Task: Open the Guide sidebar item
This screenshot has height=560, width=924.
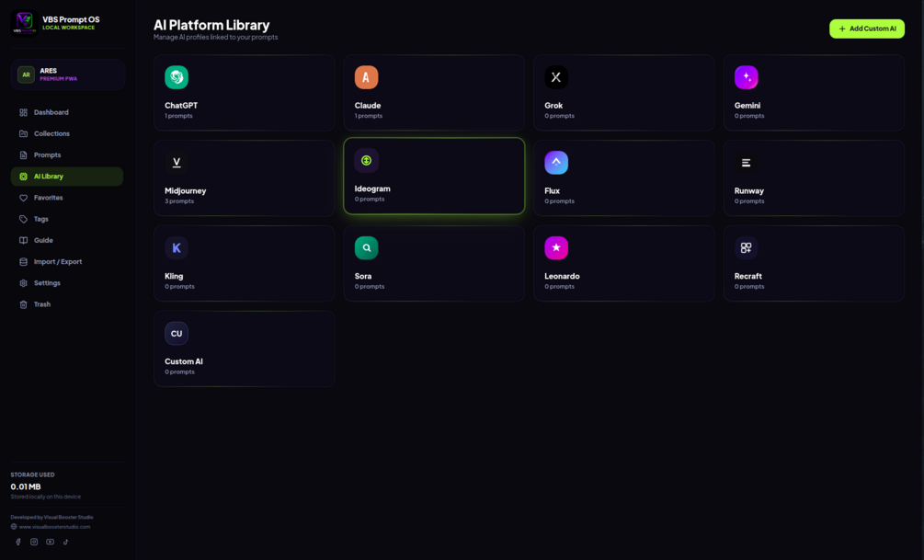Action: (66, 241)
